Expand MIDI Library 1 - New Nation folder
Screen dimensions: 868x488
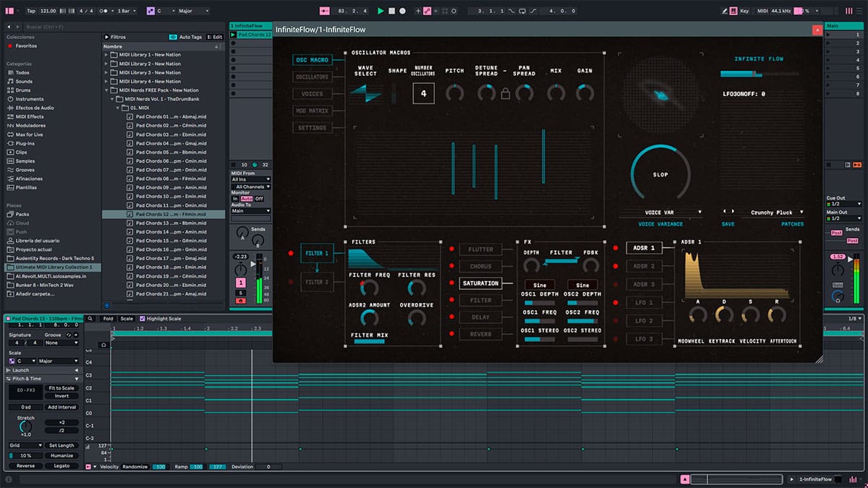pos(106,55)
